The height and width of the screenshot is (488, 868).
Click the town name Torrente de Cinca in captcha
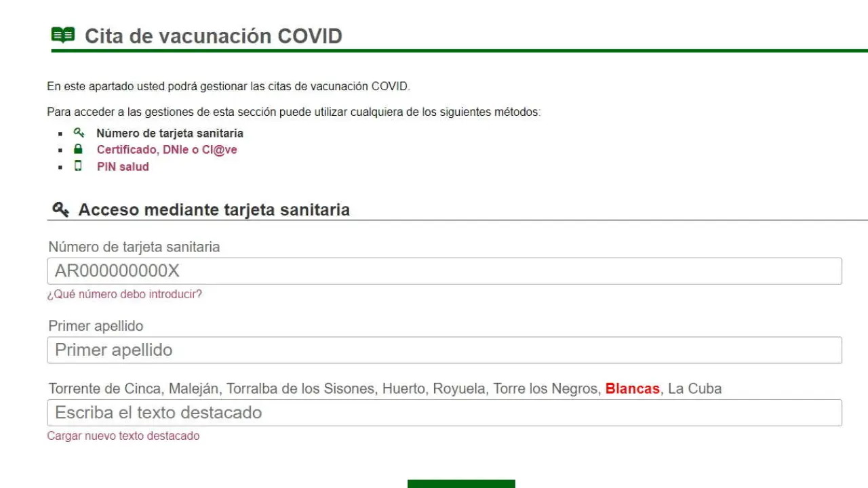[x=104, y=389]
